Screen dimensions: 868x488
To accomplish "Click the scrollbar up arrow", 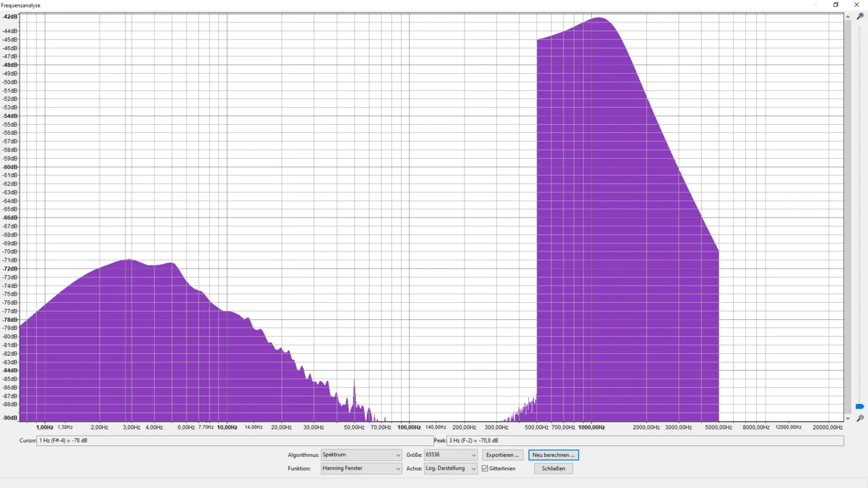I will [x=848, y=16].
